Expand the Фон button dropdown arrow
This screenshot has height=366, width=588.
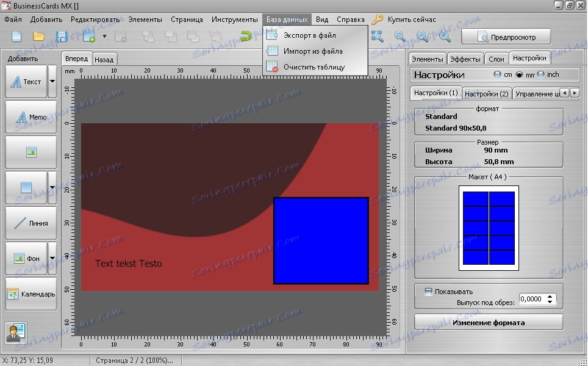click(x=52, y=258)
